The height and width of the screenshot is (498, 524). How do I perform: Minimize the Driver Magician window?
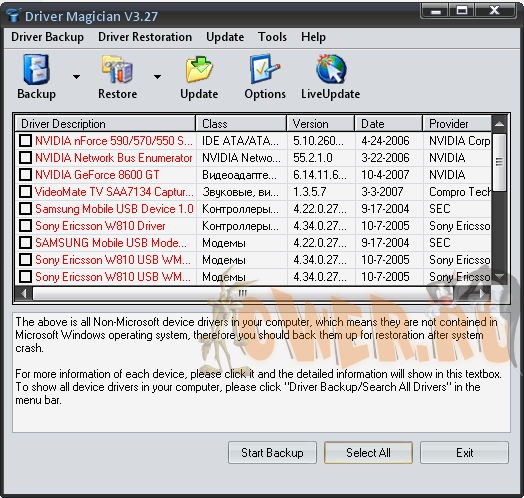tap(435, 11)
